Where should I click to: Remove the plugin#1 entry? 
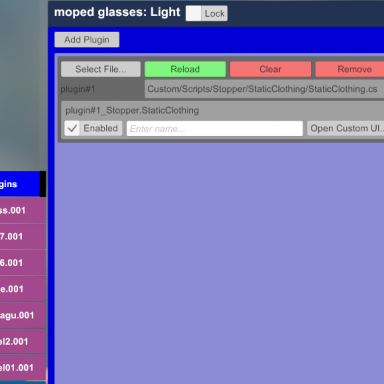pos(350,69)
